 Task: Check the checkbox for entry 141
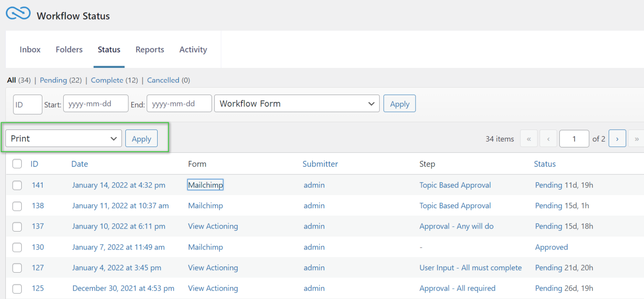coord(17,185)
